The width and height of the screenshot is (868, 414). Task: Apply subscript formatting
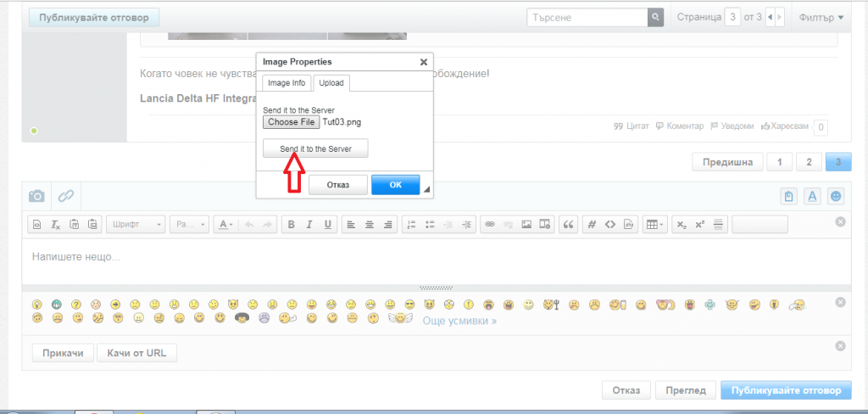click(682, 225)
